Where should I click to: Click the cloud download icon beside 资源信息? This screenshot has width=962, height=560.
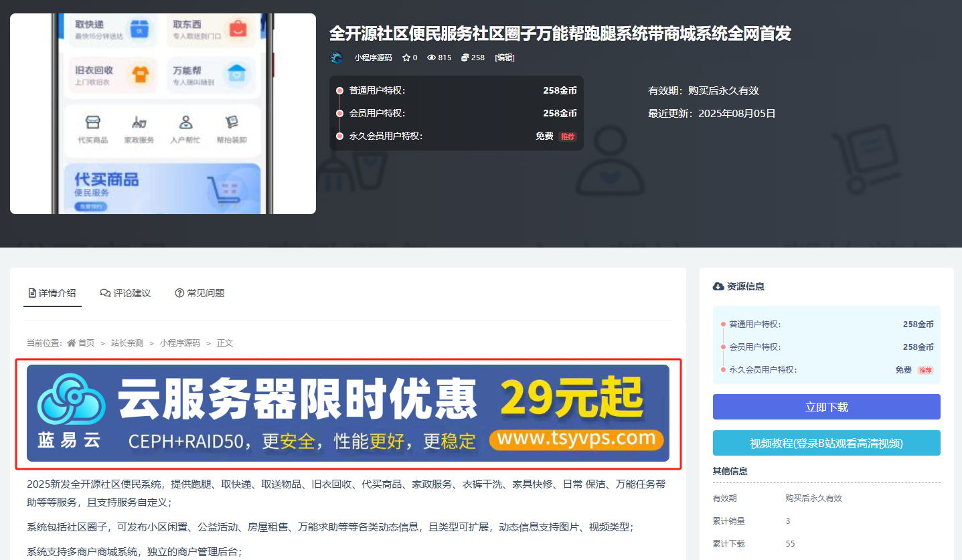pos(718,286)
